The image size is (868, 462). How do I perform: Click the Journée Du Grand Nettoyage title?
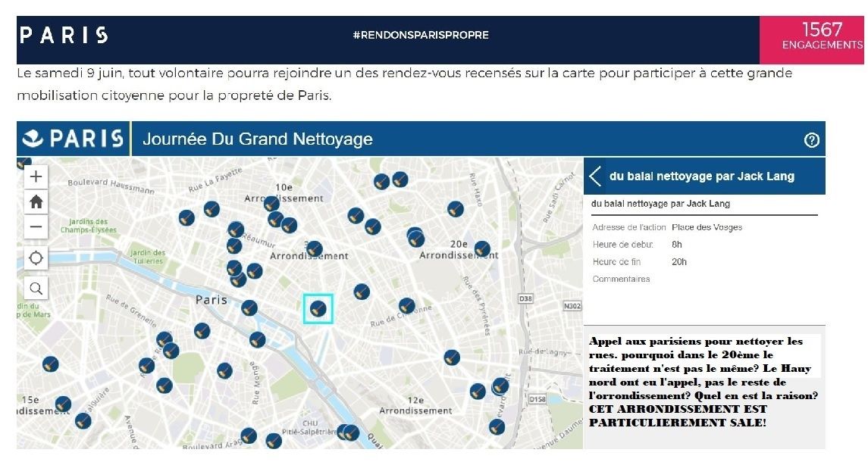[258, 139]
